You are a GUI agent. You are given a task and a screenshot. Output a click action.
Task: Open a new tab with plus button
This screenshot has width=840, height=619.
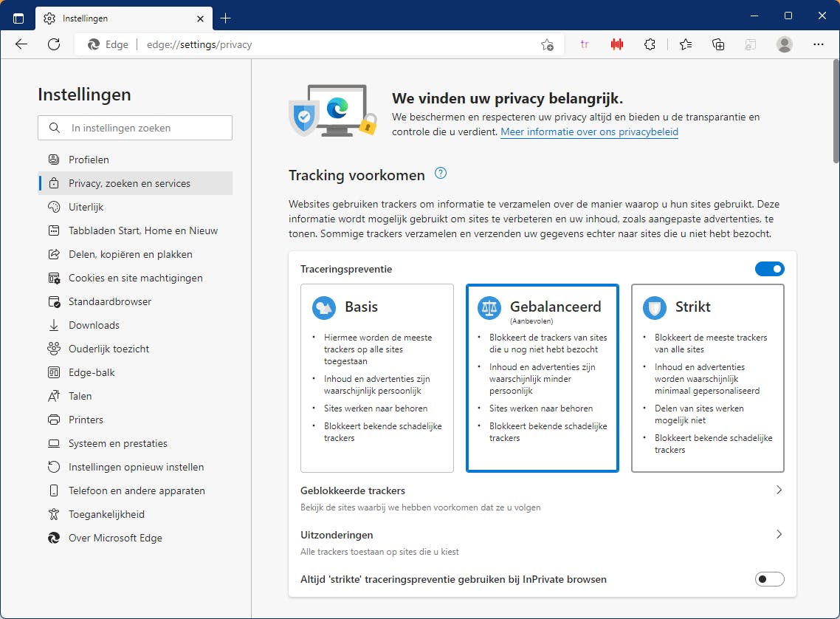(x=226, y=18)
